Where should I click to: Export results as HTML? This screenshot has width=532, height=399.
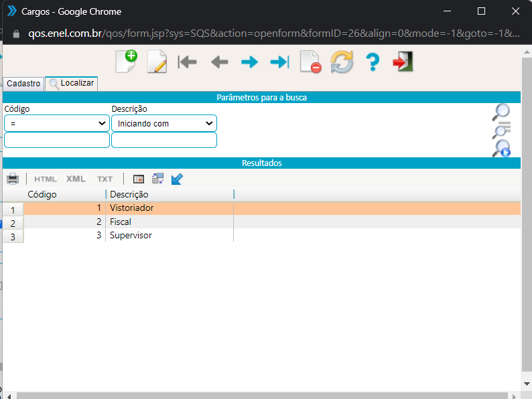tap(46, 179)
